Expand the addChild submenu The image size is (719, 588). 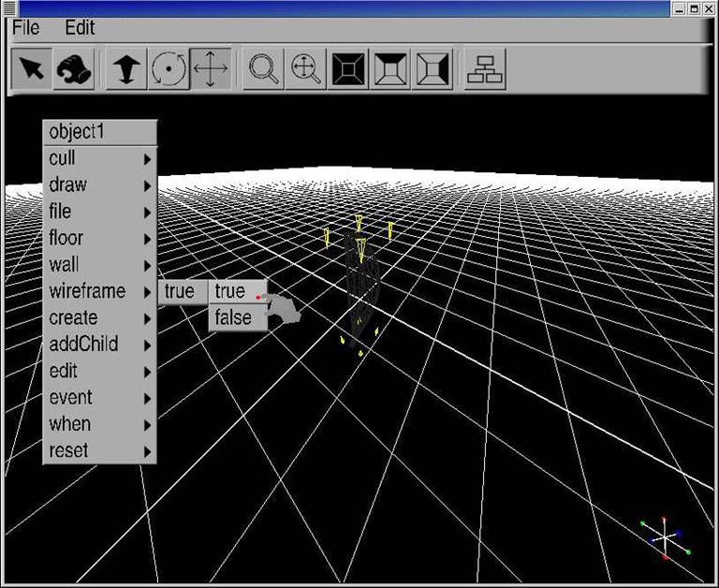(x=100, y=345)
